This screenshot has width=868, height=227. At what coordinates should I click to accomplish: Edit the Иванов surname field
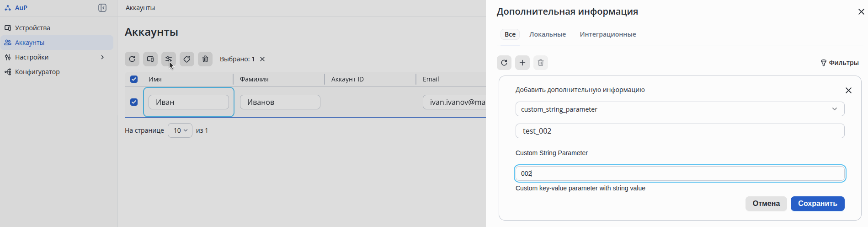tap(280, 102)
